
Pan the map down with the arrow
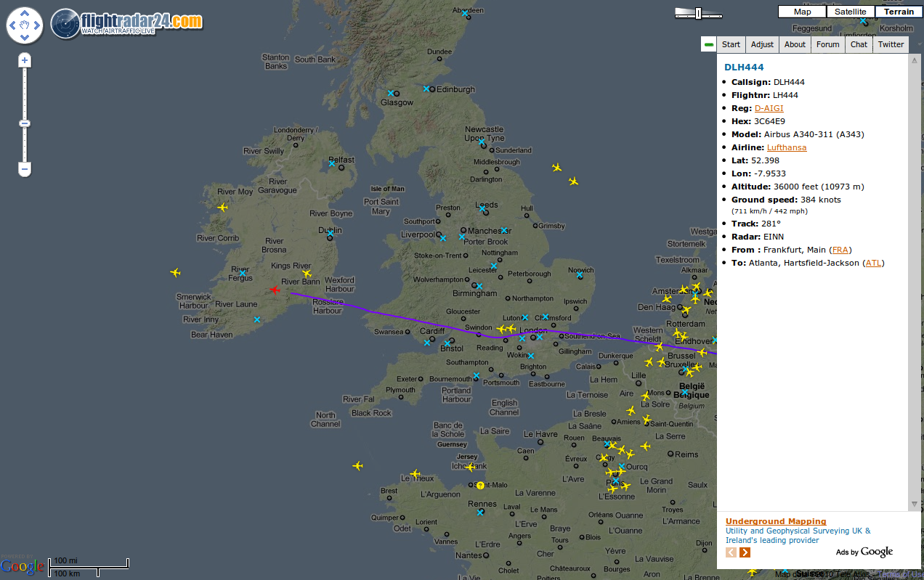pos(25,36)
